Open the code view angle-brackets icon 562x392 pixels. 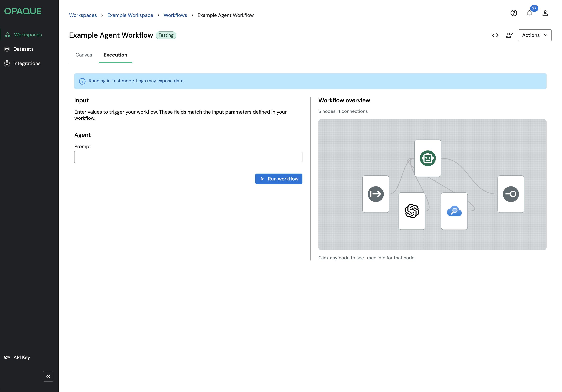click(x=495, y=35)
